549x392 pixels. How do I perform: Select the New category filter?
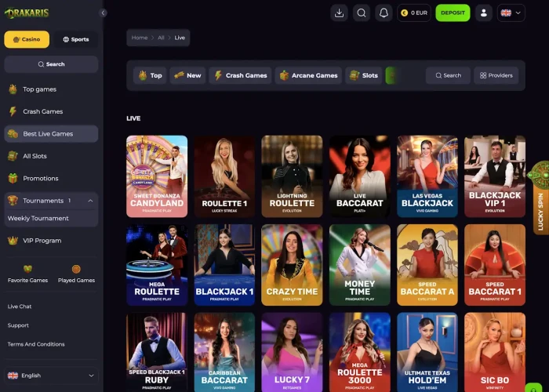(187, 75)
